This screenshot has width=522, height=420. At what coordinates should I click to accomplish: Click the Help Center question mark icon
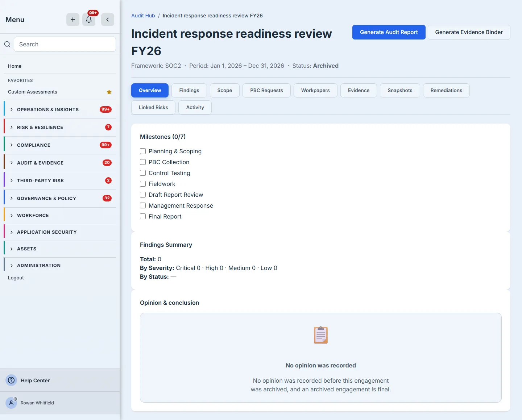click(11, 380)
